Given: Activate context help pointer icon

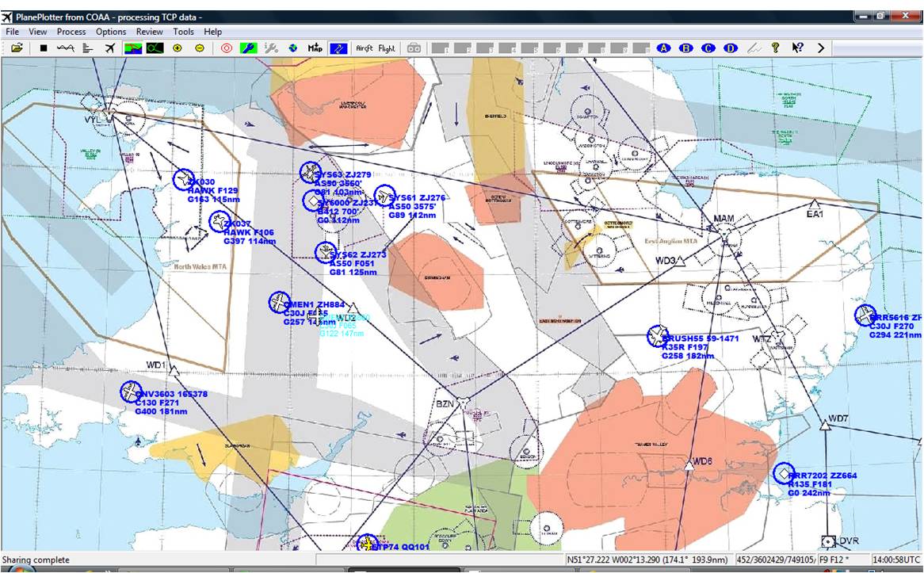Looking at the screenshot, I should tap(797, 48).
